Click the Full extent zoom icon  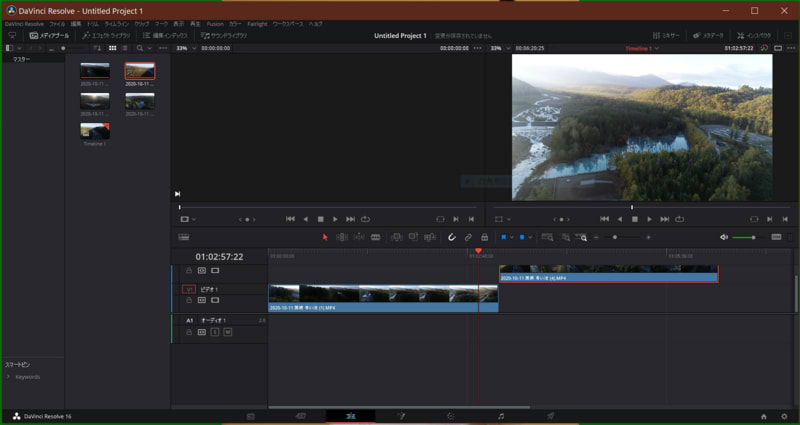click(x=547, y=237)
